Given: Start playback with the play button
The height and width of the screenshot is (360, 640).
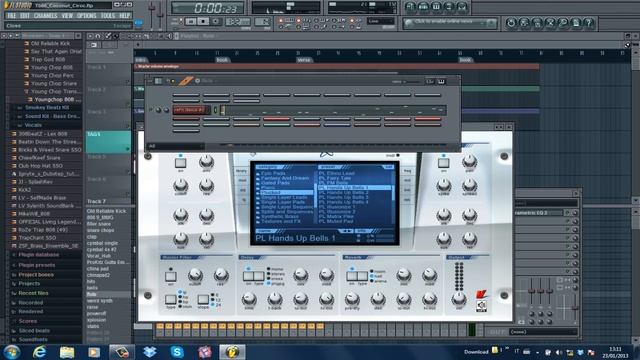Looking at the screenshot, I should [191, 21].
